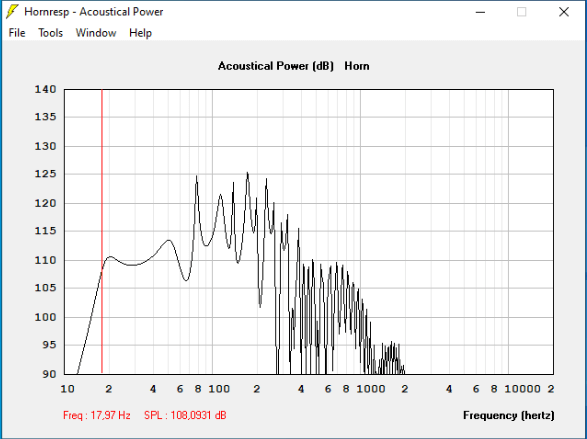The image size is (587, 439).
Task: Click the disabled maximize button
Action: [x=521, y=12]
